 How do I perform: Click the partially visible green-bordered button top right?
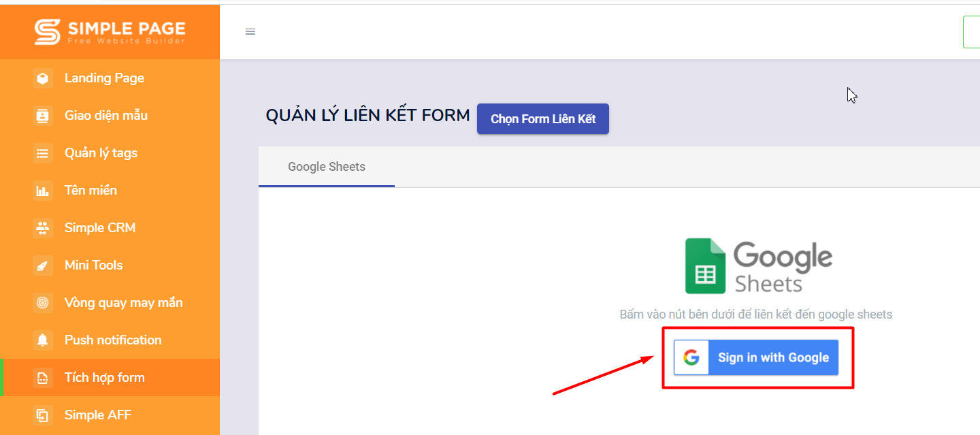tap(972, 32)
